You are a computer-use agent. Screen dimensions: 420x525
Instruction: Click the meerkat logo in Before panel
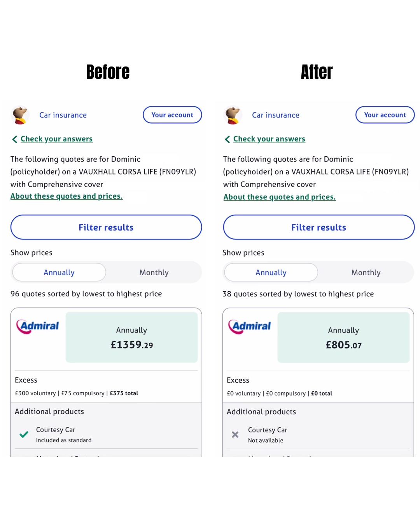tap(20, 115)
